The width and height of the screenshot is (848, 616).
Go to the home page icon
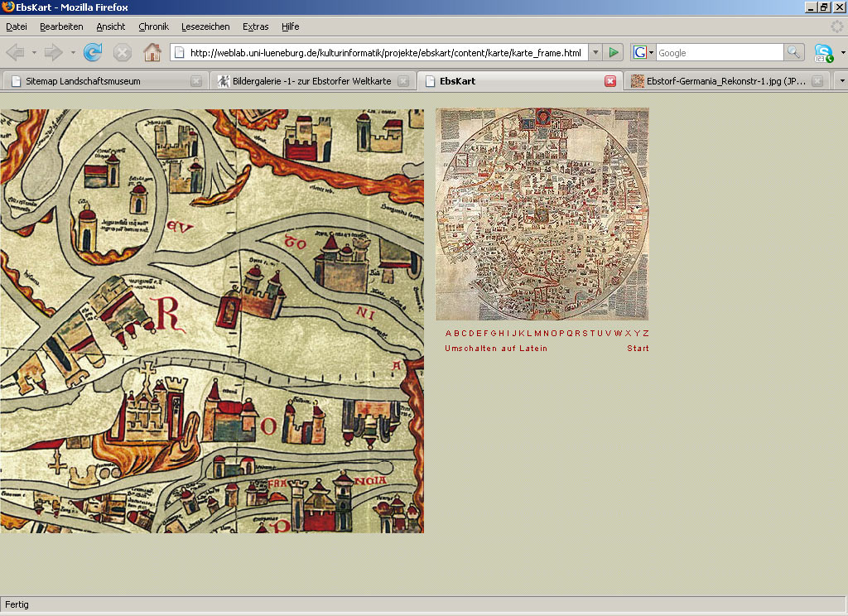coord(152,52)
